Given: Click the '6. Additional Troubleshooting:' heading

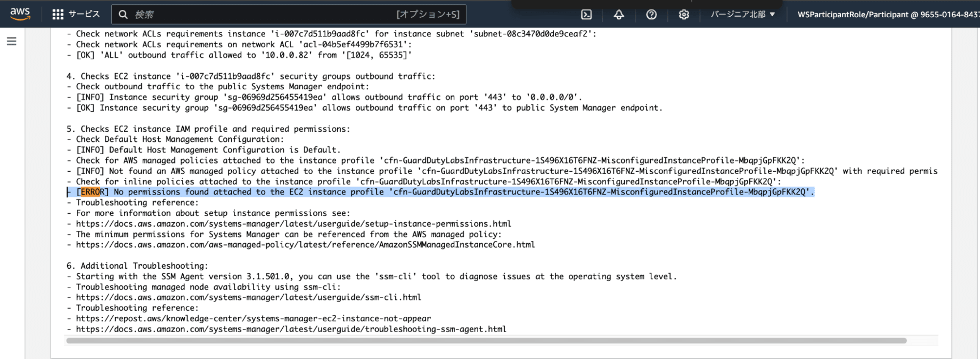Looking at the screenshot, I should point(137,266).
